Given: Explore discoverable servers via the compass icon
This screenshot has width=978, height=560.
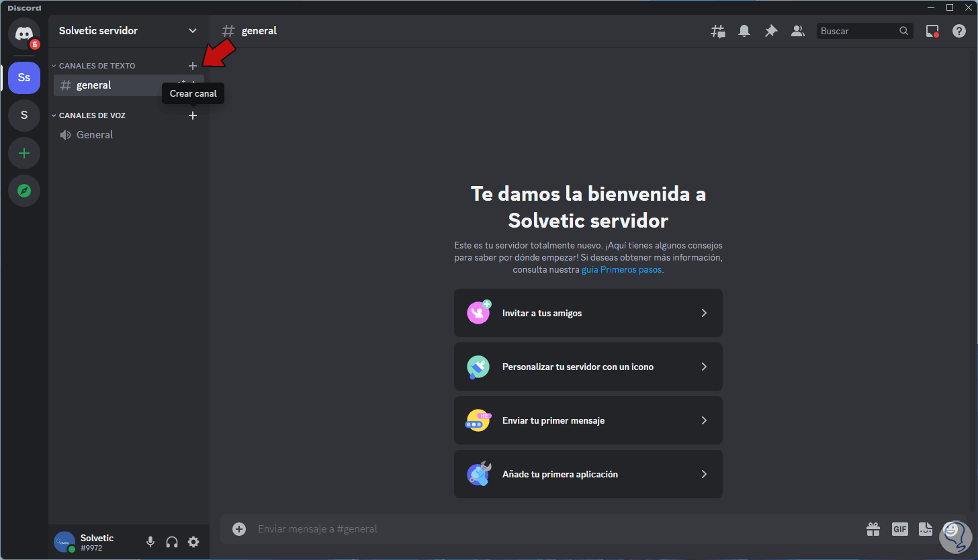Looking at the screenshot, I should [24, 191].
